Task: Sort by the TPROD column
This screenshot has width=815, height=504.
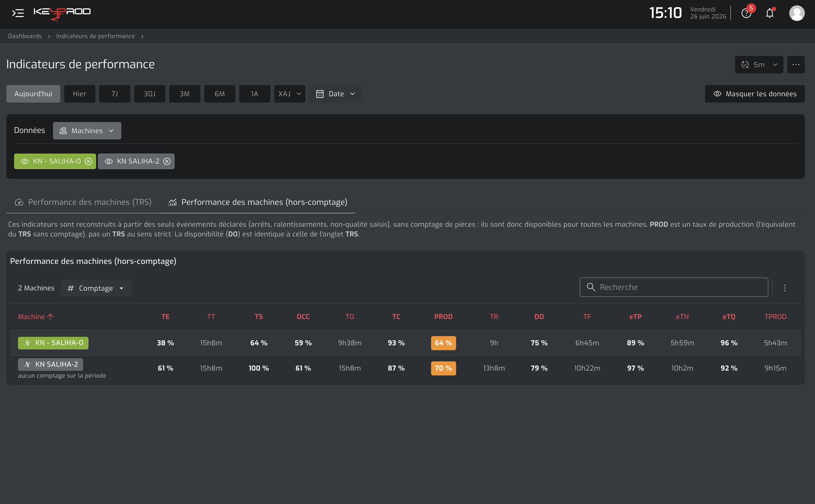Action: click(775, 317)
